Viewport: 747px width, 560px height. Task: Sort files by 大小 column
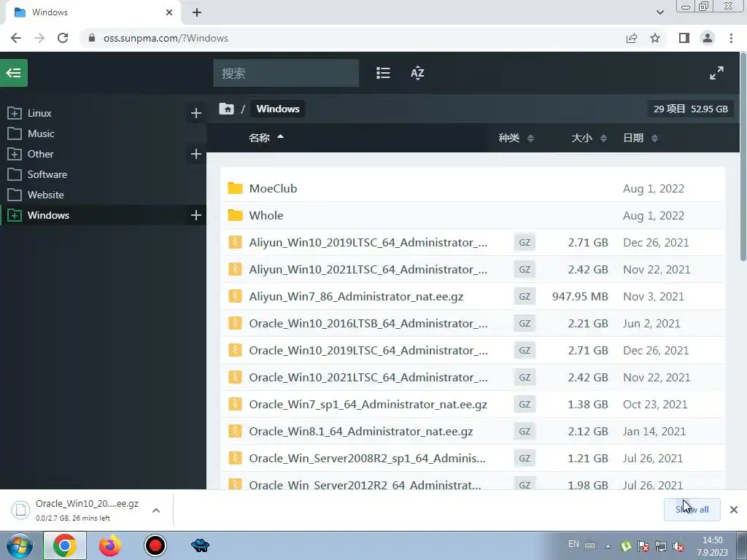(589, 138)
